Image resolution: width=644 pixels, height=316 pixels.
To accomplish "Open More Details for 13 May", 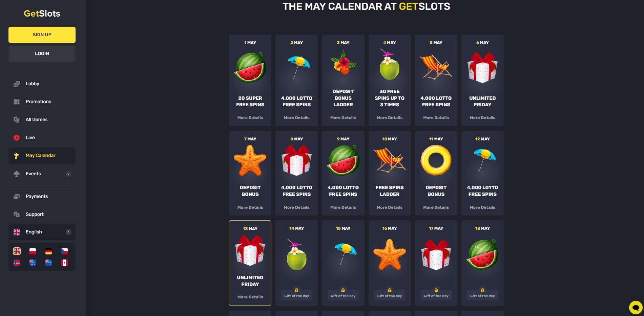I will tap(250, 297).
